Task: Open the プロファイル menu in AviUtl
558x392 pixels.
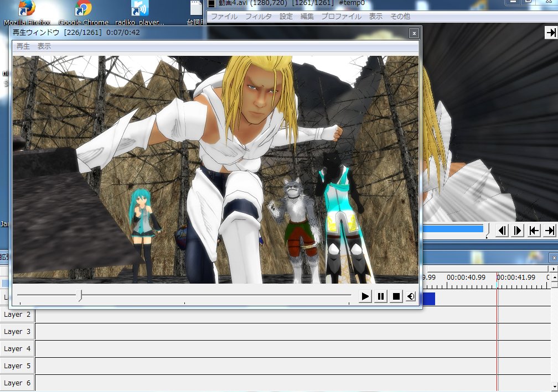Action: point(341,17)
